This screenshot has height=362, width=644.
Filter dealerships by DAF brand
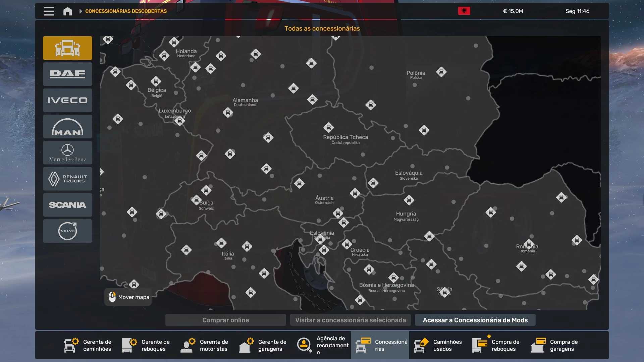click(x=67, y=74)
